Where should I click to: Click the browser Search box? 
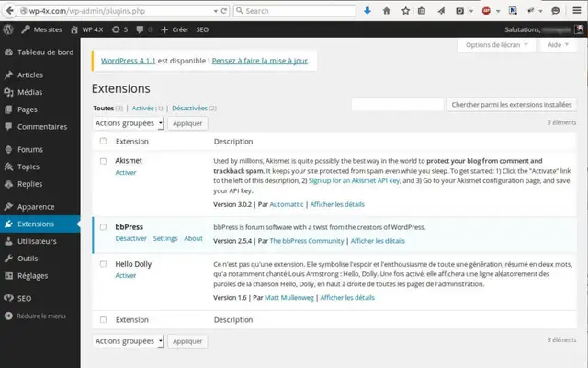(x=294, y=11)
